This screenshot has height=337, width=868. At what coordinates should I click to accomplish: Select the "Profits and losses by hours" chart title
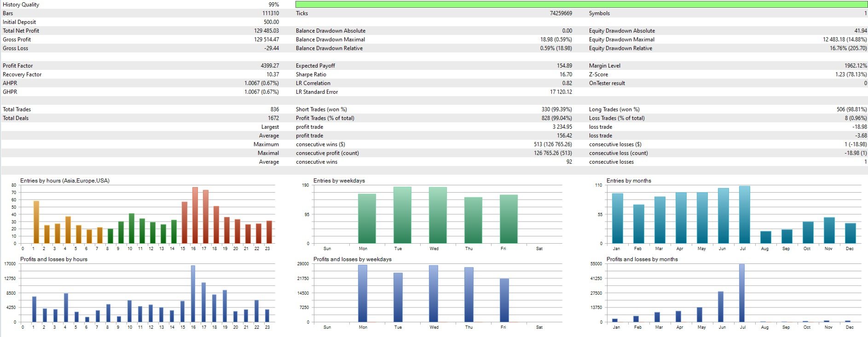54,259
